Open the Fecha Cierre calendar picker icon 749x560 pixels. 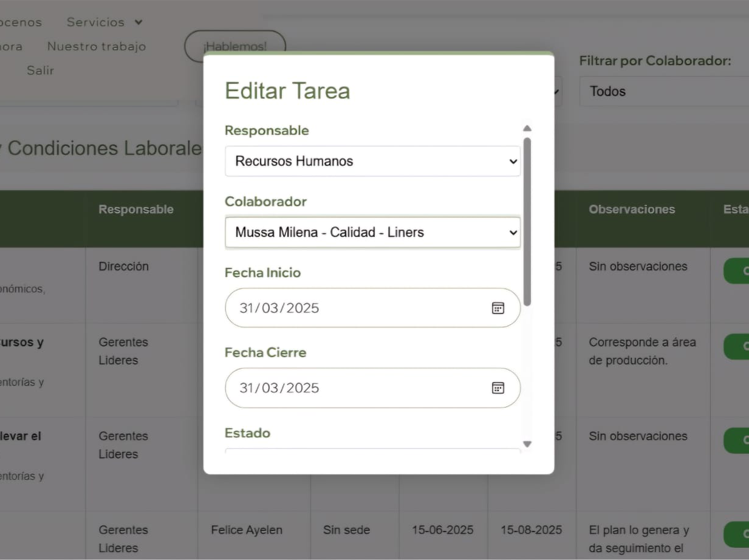(498, 388)
